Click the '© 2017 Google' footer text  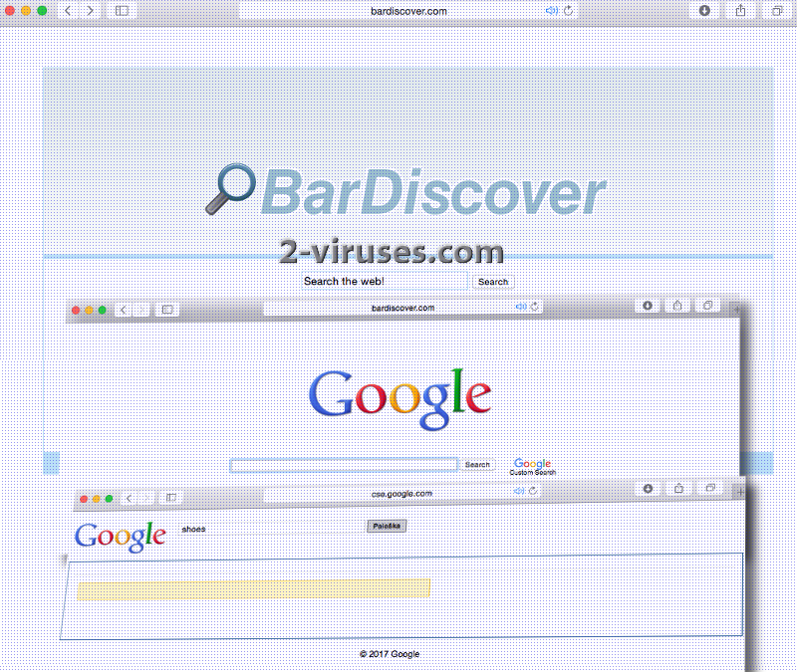(x=390, y=654)
